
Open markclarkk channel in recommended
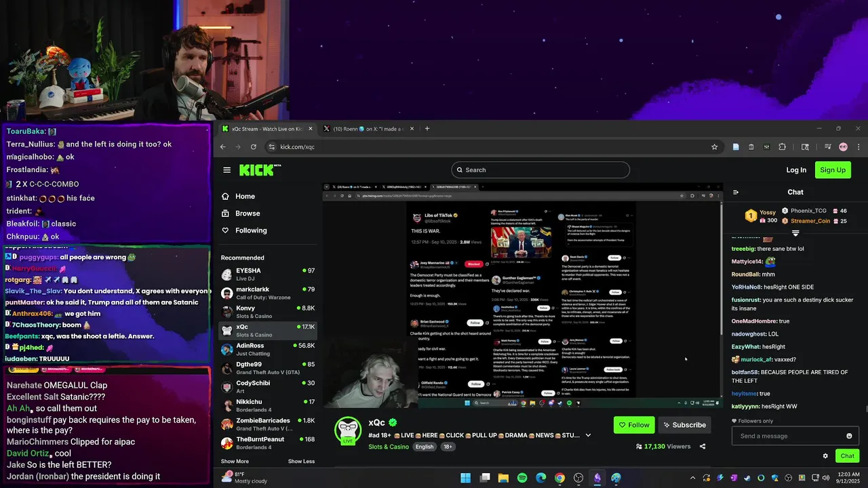(x=268, y=293)
